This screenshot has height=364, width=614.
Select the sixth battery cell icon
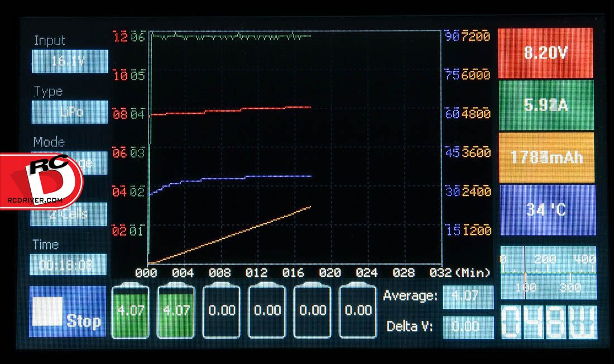(x=358, y=310)
